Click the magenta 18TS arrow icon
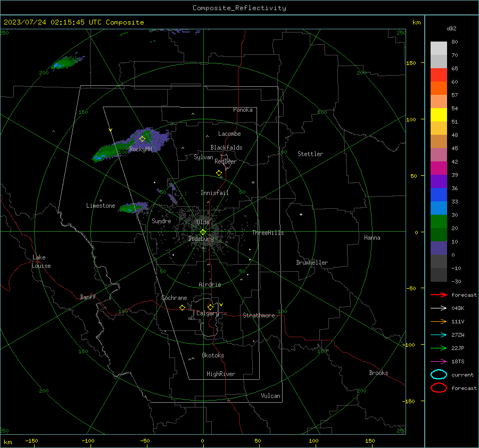Screen dimensions: 479x448 [439, 362]
